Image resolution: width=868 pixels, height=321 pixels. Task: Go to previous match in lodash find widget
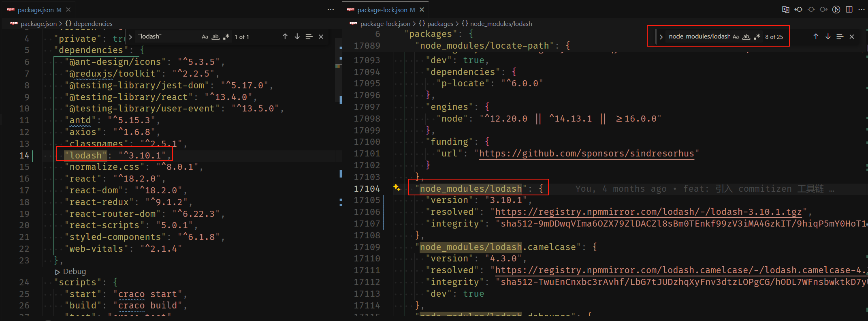click(285, 36)
